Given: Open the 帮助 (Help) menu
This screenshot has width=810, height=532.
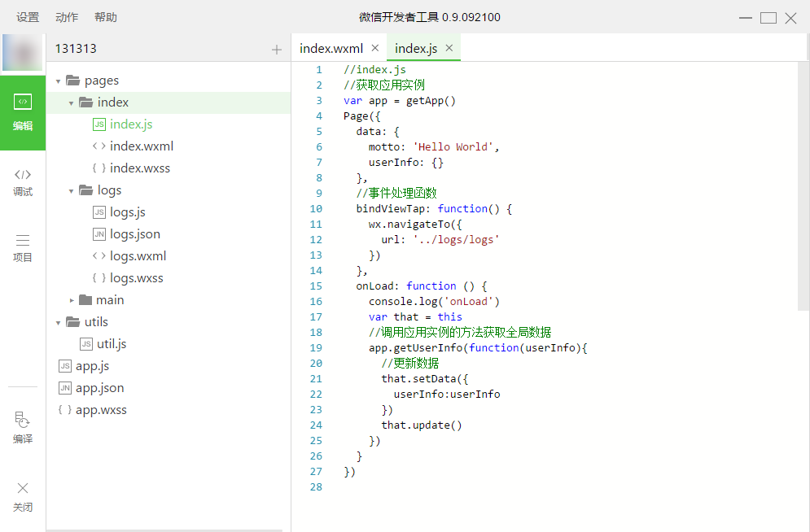Looking at the screenshot, I should 106,17.
